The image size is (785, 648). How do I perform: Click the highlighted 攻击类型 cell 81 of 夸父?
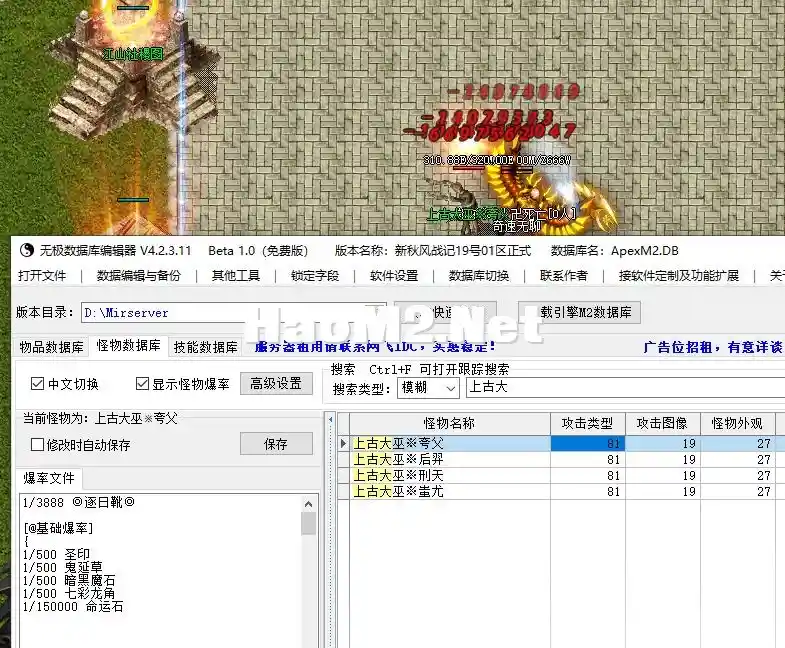coord(588,444)
